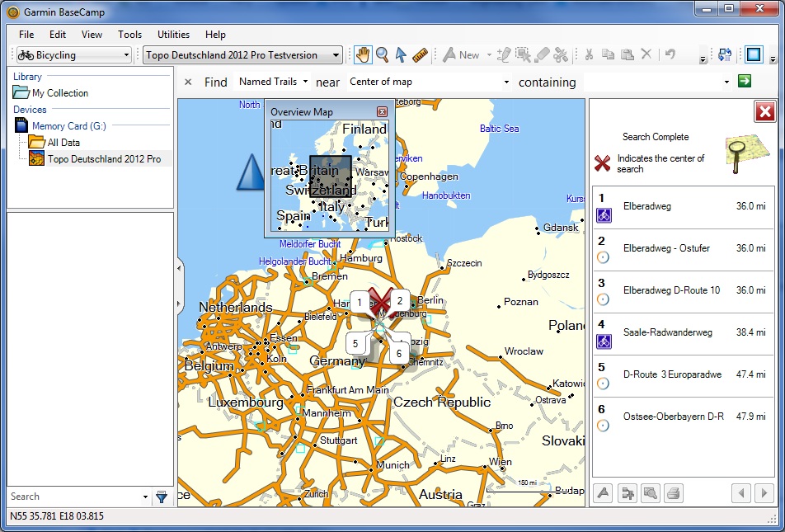Click the Paste icon in toolbar
This screenshot has height=532, width=785.
pos(628,54)
